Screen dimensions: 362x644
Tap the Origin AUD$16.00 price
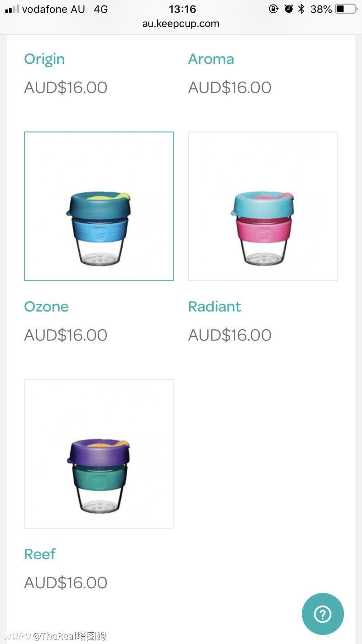coord(66,87)
